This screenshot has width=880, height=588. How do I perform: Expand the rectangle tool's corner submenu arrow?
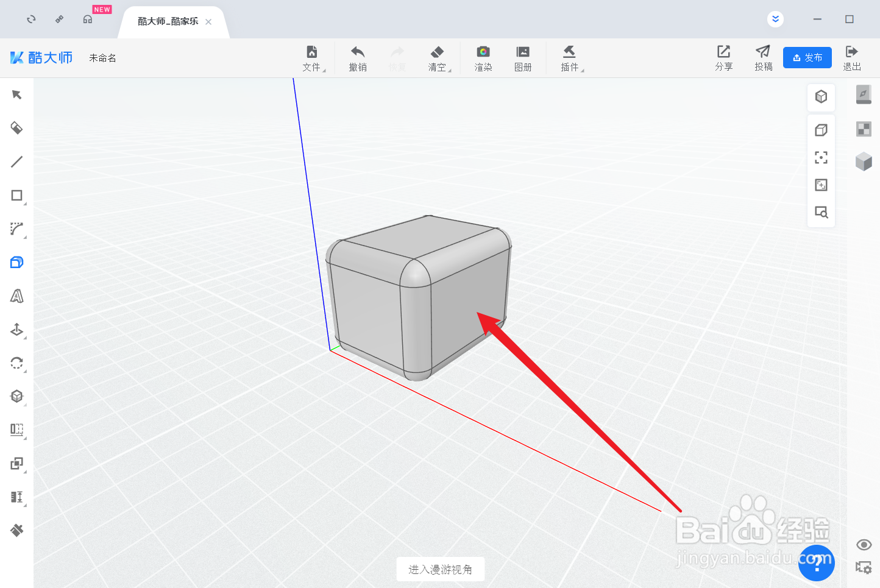tap(25, 204)
